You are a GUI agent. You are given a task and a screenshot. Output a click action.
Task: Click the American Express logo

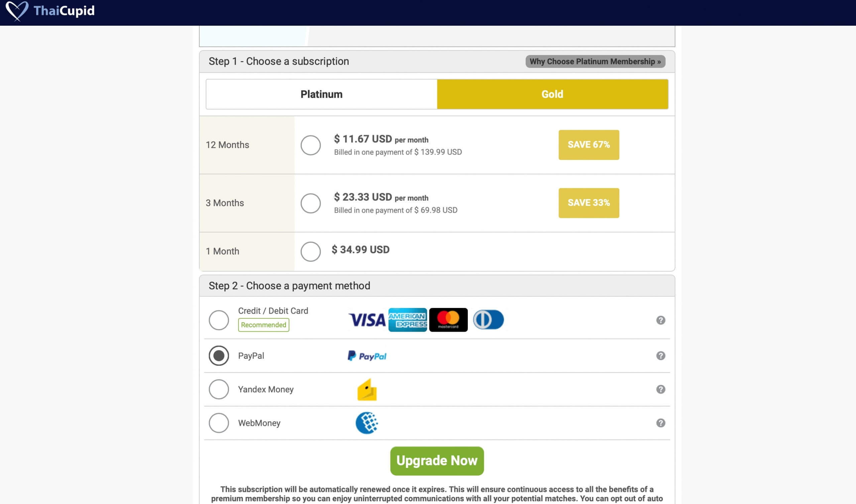408,320
